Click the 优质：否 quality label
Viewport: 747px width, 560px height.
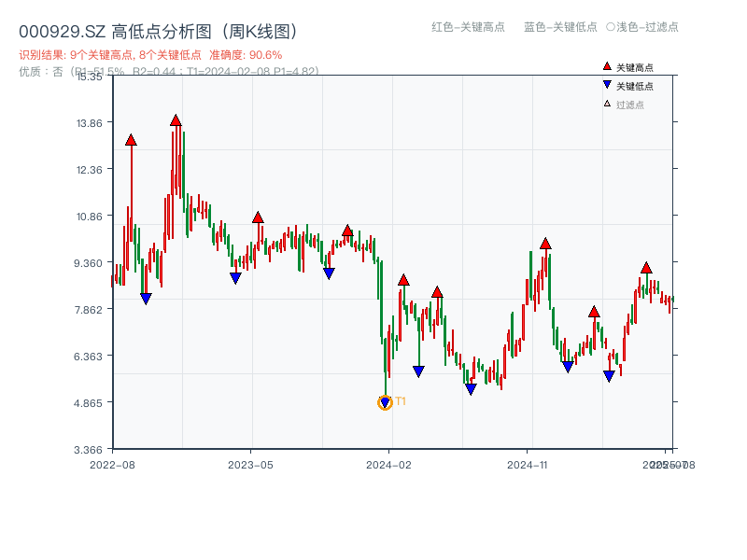coord(35,73)
